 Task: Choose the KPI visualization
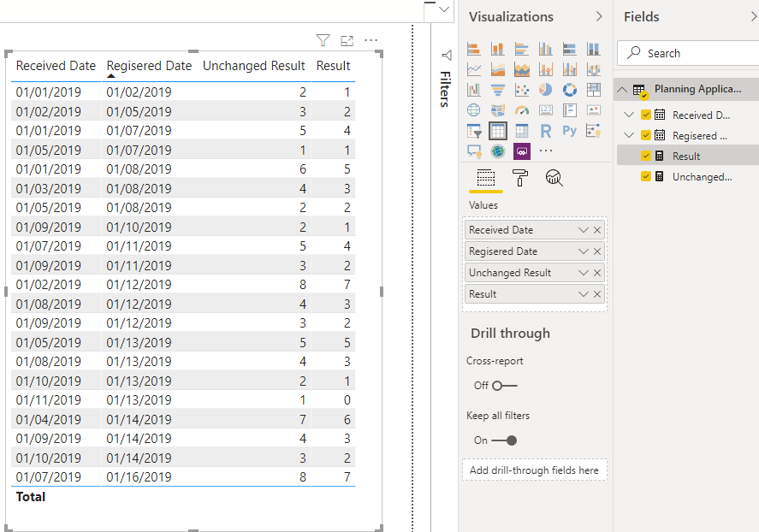pos(594,110)
